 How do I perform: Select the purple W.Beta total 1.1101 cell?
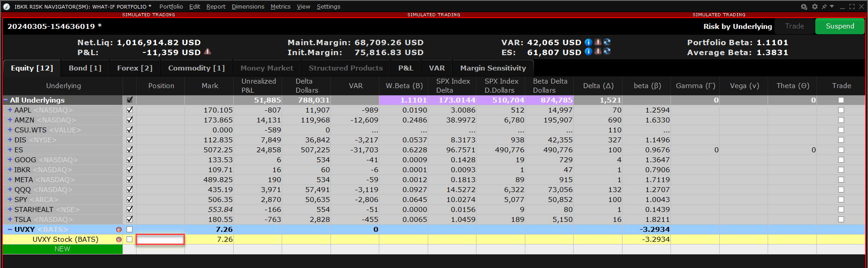point(404,100)
